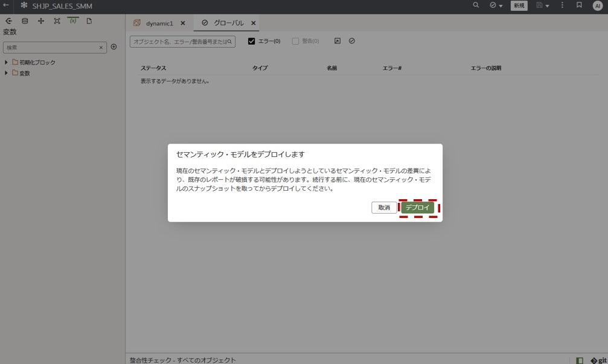Click the ステータス column header
The height and width of the screenshot is (364, 608).
pos(153,68)
